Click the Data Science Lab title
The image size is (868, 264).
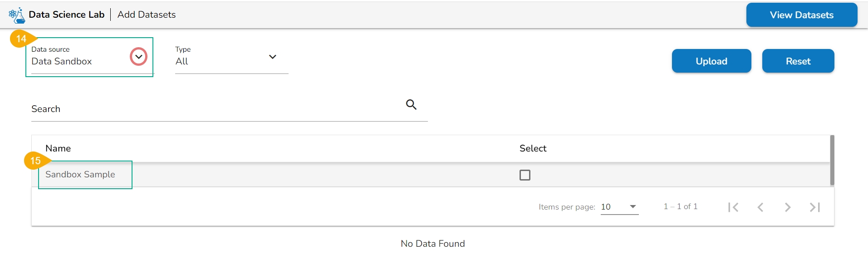coord(67,15)
